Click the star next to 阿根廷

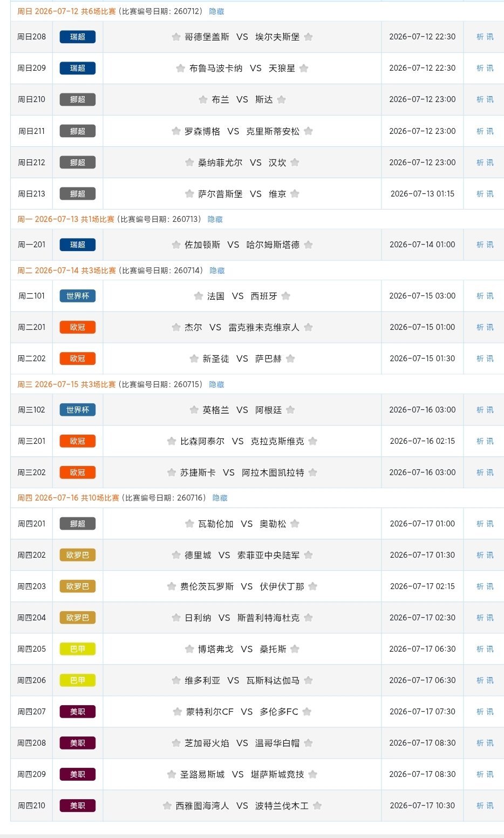pos(290,410)
